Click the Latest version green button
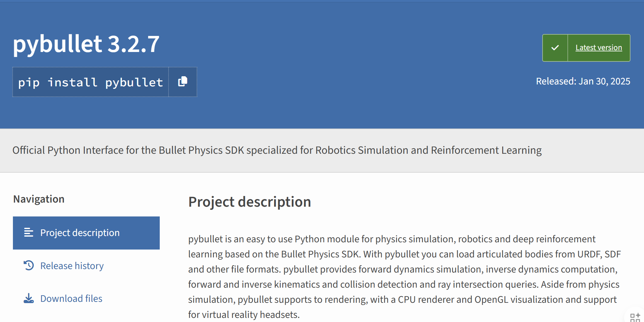Viewport: 644px width, 322px height. pos(586,48)
